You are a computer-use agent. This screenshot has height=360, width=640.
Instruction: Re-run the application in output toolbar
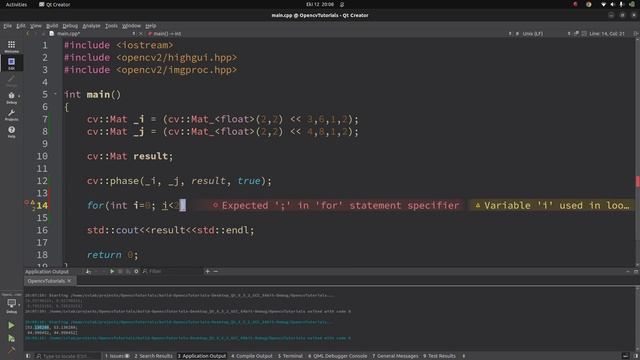[x=112, y=271]
